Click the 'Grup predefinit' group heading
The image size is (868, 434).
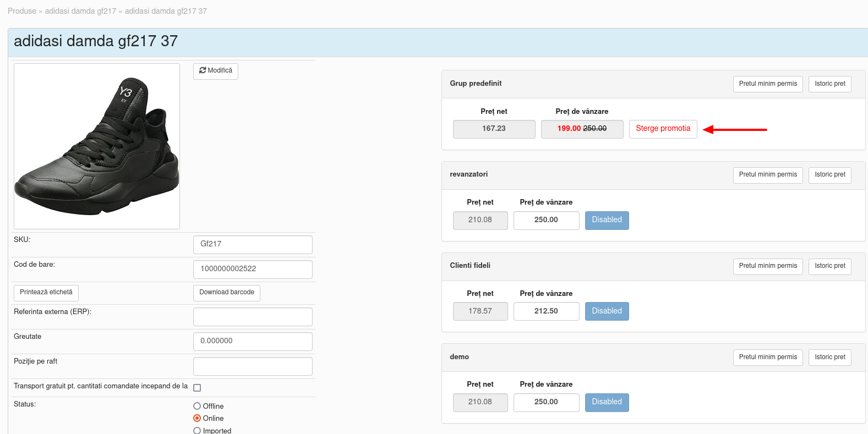pos(476,84)
